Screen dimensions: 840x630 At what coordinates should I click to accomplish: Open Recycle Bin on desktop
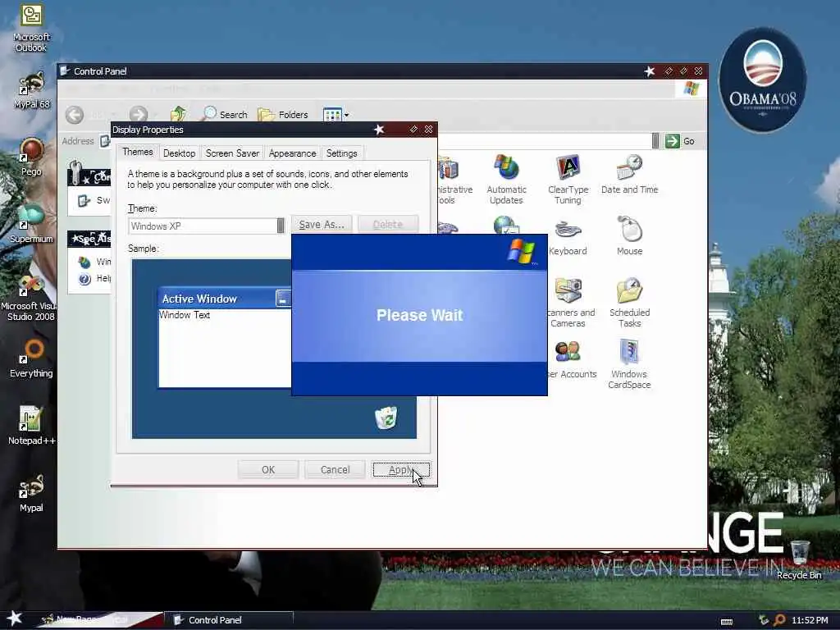799,559
